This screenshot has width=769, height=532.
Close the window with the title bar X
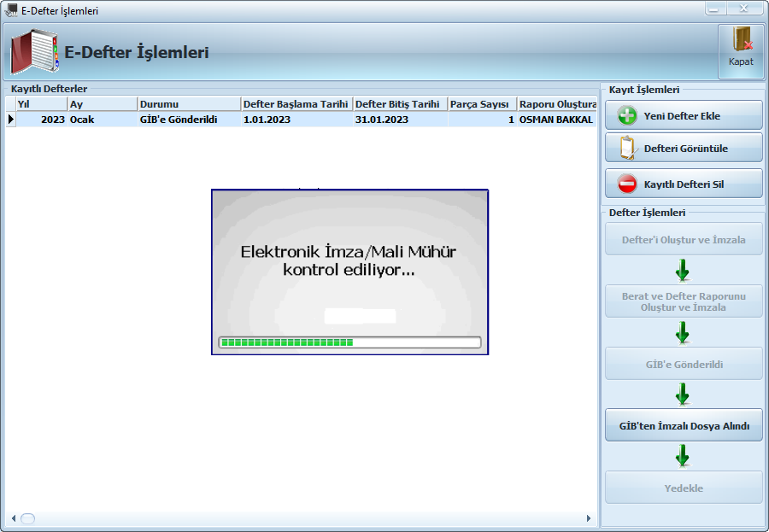pyautogui.click(x=744, y=9)
